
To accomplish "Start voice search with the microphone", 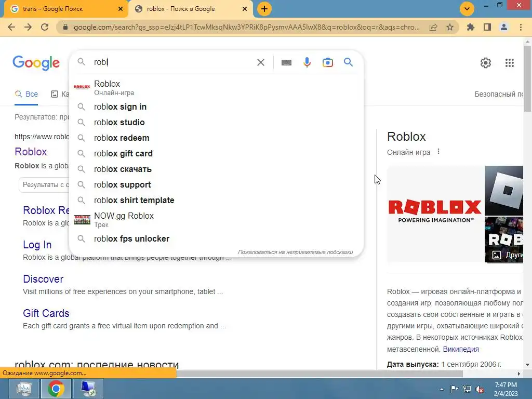I will tap(307, 62).
